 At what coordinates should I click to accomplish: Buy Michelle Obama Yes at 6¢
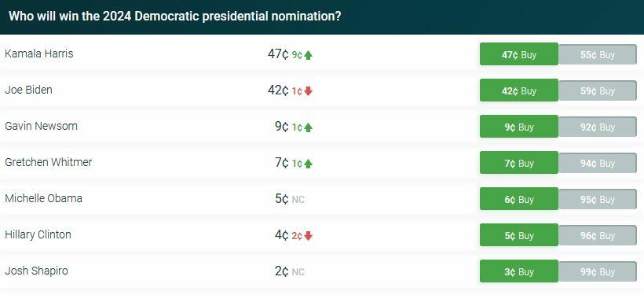click(x=518, y=199)
